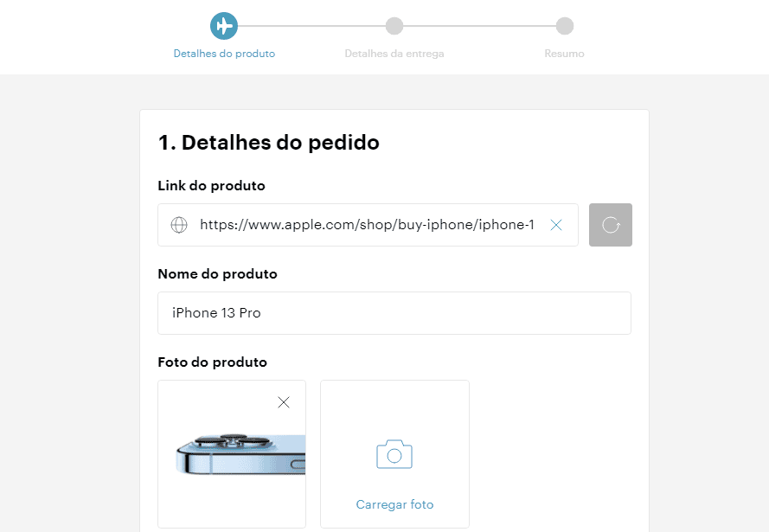This screenshot has height=532, width=769.
Task: Click the camera upload icon
Action: 394,454
